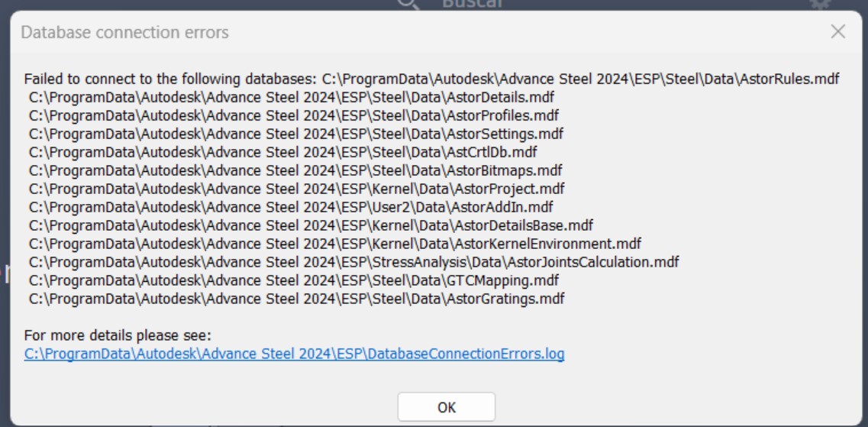Click the settings gear icon at top
868x427 pixels.
[x=819, y=5]
